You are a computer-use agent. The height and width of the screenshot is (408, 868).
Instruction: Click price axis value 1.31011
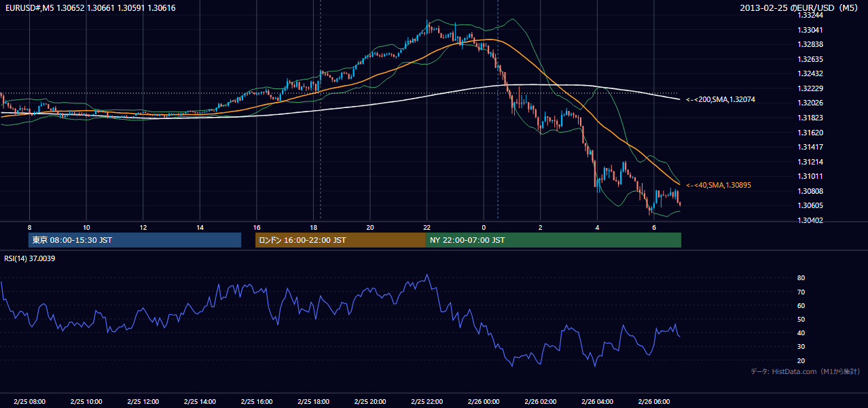812,176
